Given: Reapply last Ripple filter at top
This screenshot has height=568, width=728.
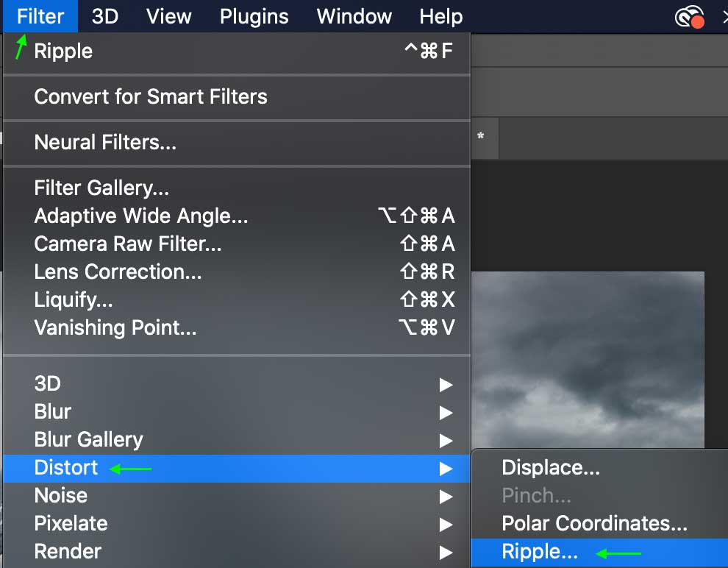Looking at the screenshot, I should [x=237, y=51].
